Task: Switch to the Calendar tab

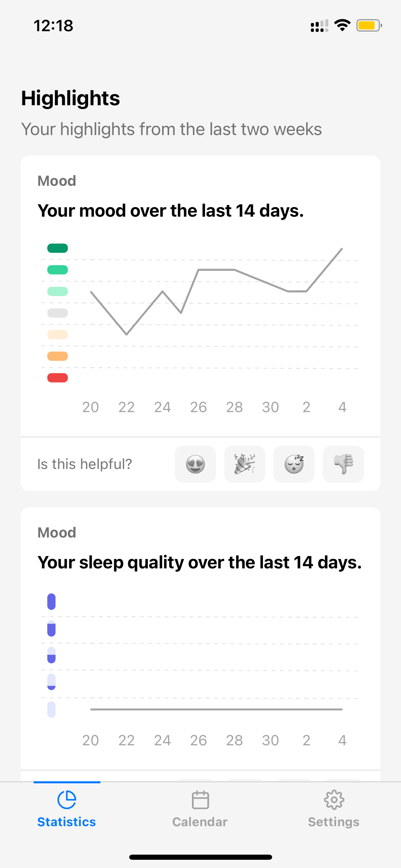Action: (200, 809)
